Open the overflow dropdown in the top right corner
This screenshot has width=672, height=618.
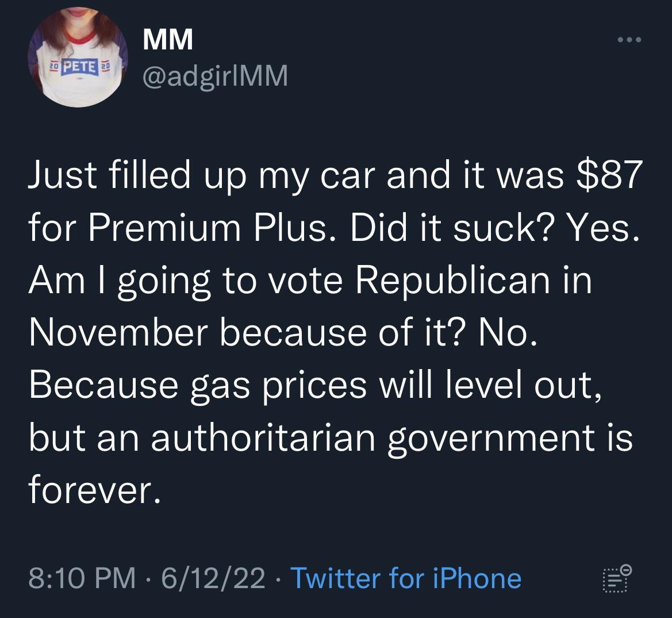coord(631,39)
